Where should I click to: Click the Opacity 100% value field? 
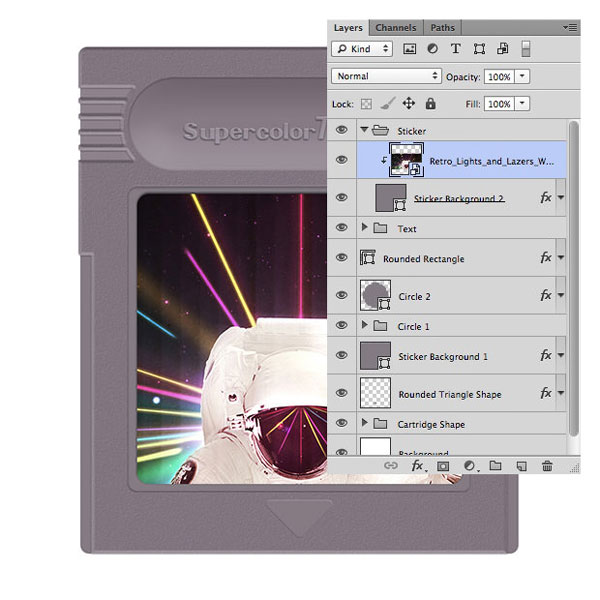pyautogui.click(x=499, y=77)
